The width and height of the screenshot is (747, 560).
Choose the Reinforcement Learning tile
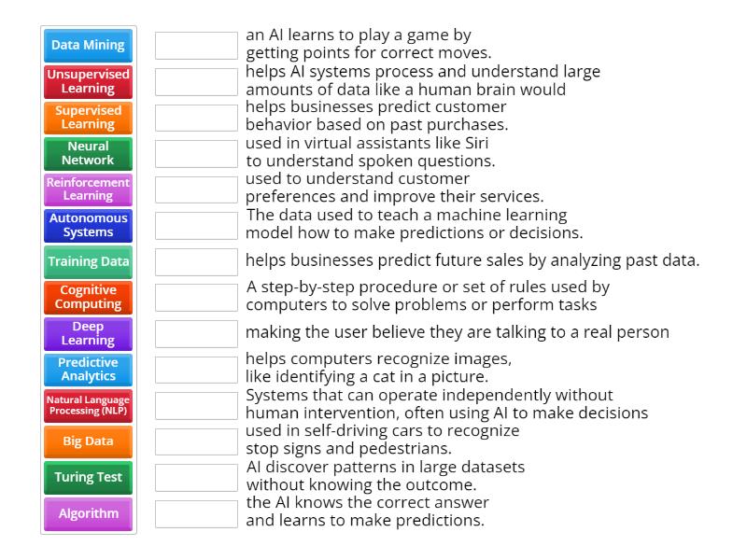[88, 189]
